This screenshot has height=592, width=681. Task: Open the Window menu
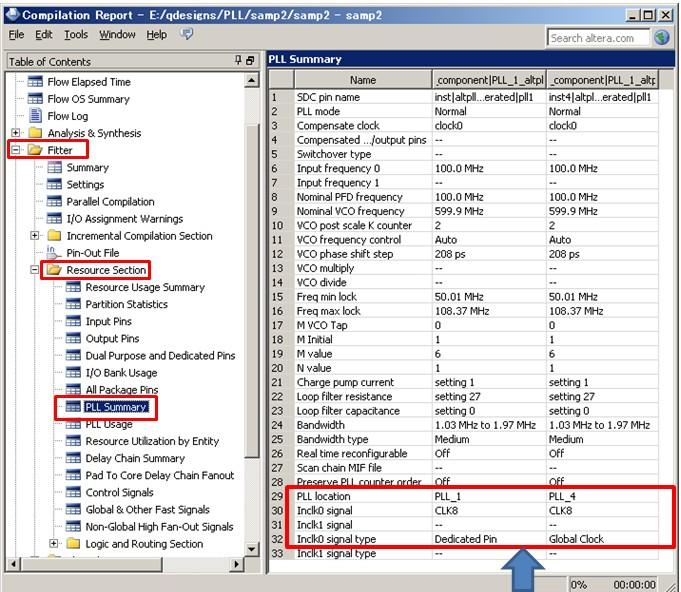(117, 35)
